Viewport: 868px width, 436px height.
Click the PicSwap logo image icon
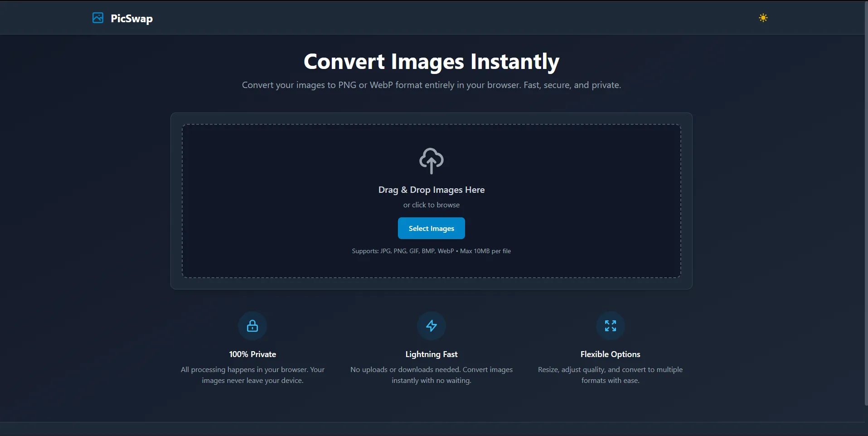point(97,18)
